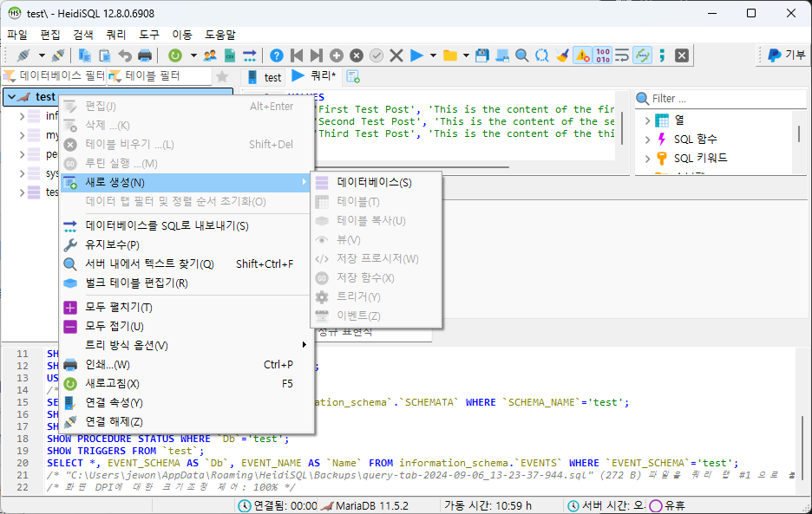
Task: Click the 테이블 필터 input field
Action: (160, 76)
